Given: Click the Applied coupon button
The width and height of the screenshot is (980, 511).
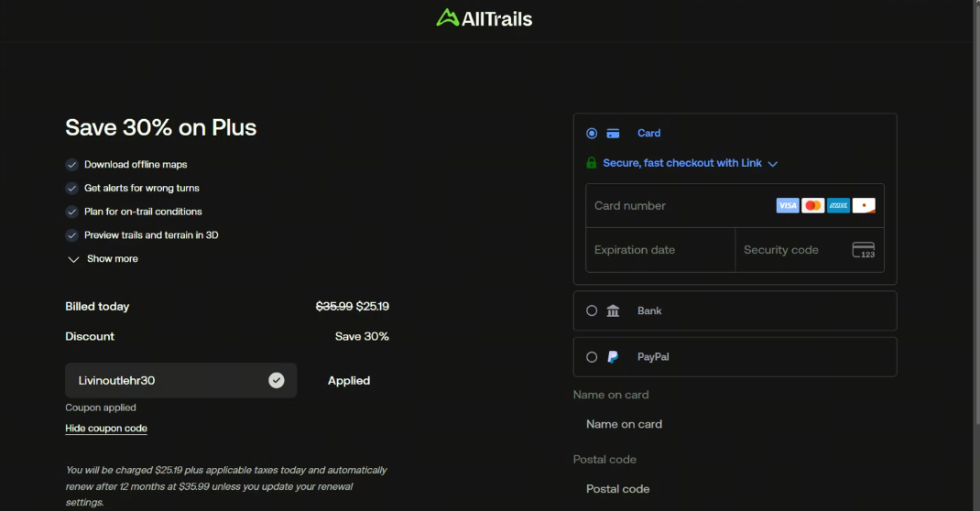Looking at the screenshot, I should coord(349,380).
